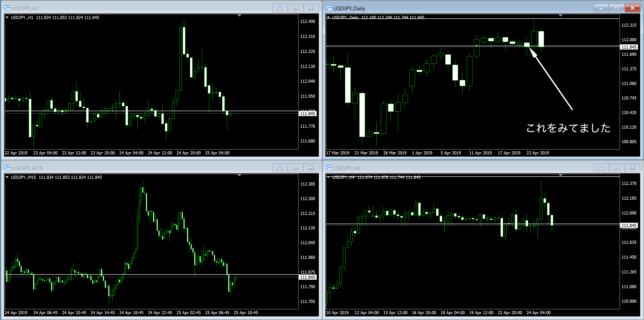Click the 111.845 price label on H1 chart
The image size is (644, 320).
[x=307, y=114]
